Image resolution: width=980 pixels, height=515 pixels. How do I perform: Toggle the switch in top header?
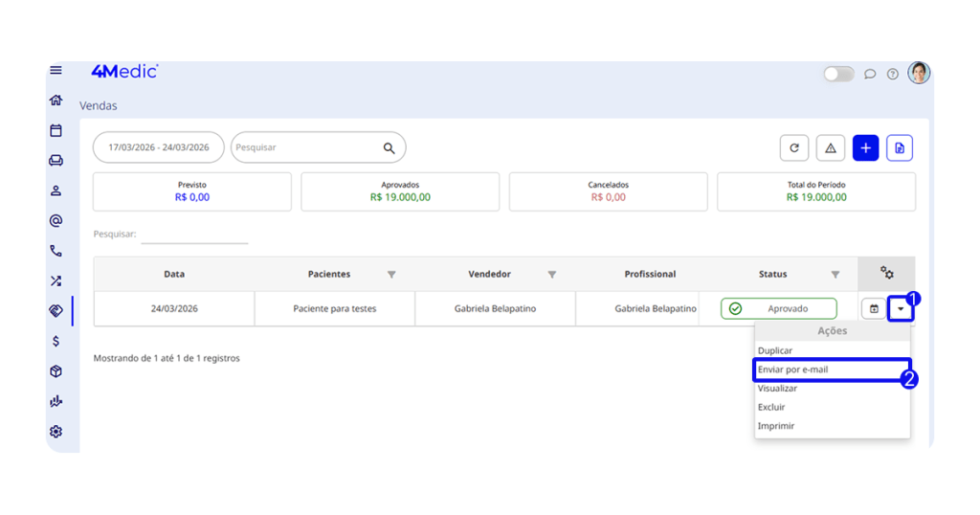(838, 74)
